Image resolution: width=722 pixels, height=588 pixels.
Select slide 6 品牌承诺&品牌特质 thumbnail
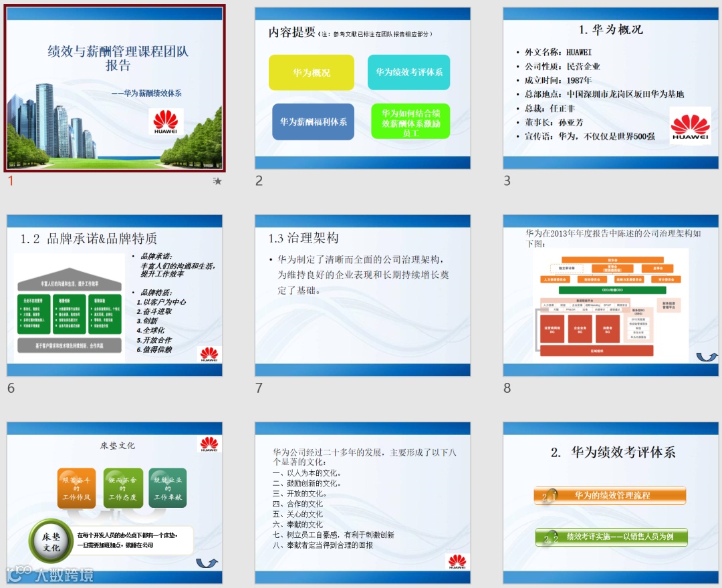coord(115,295)
